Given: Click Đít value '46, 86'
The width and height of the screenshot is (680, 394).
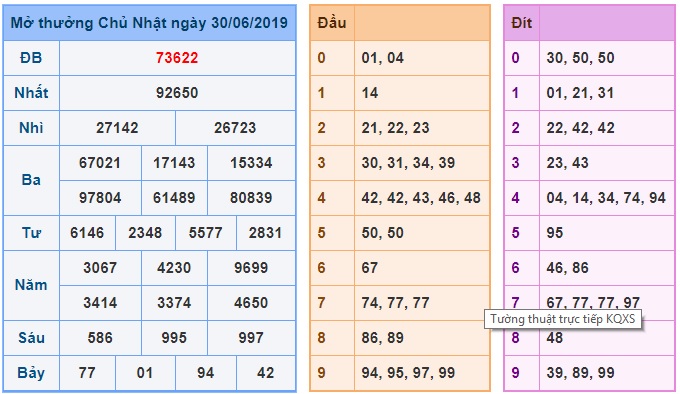Looking at the screenshot, I should 567,268.
